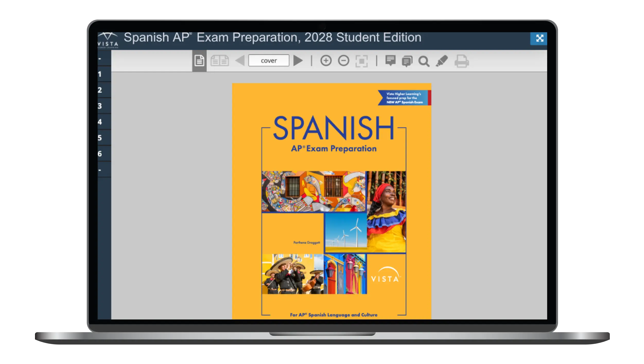The image size is (644, 364).
Task: Click the author name Parthena Draggett
Action: pos(307,242)
